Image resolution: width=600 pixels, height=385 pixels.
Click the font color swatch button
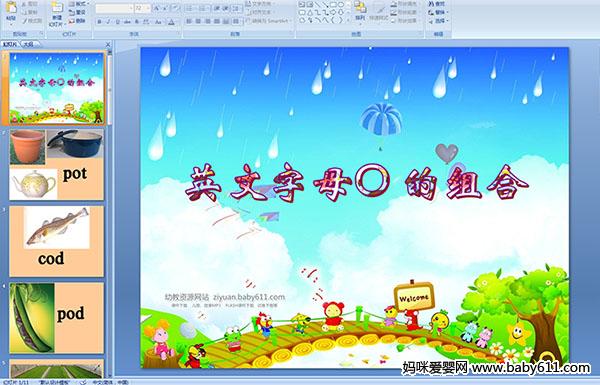(x=171, y=22)
